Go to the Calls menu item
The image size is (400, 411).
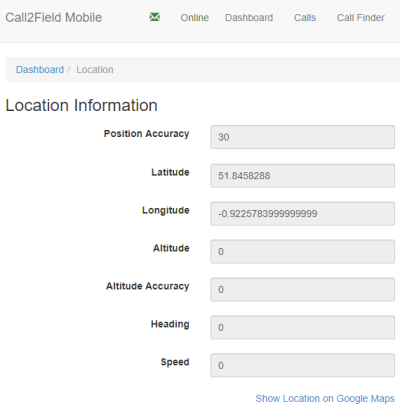[305, 17]
